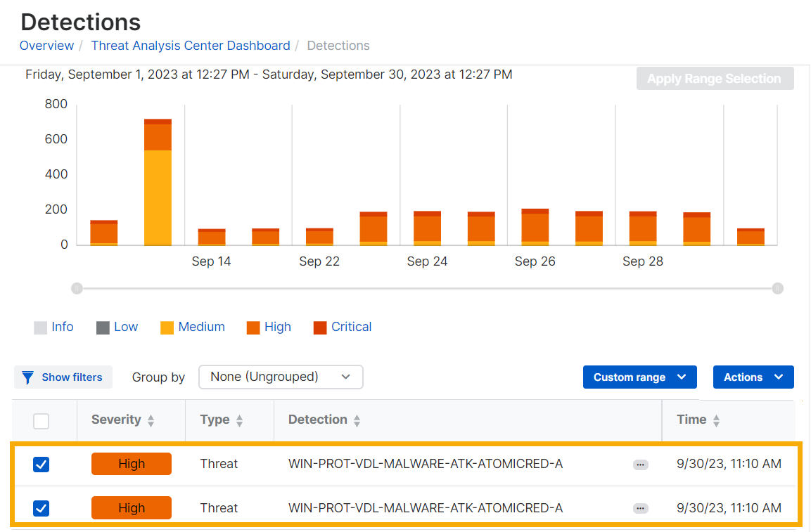Open the ellipsis menu on the first detection row
This screenshot has width=811, height=532.
click(640, 465)
